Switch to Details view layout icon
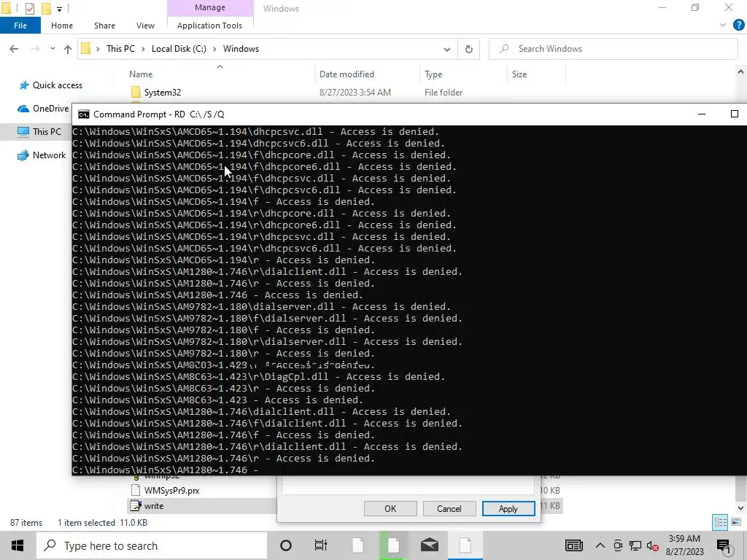 (x=720, y=522)
